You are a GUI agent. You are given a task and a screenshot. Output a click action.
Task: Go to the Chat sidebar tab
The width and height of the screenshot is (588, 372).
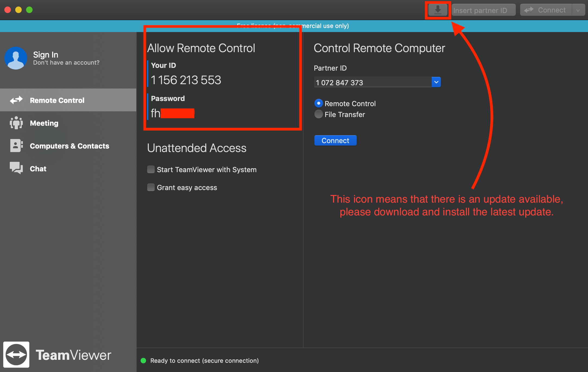pos(68,168)
